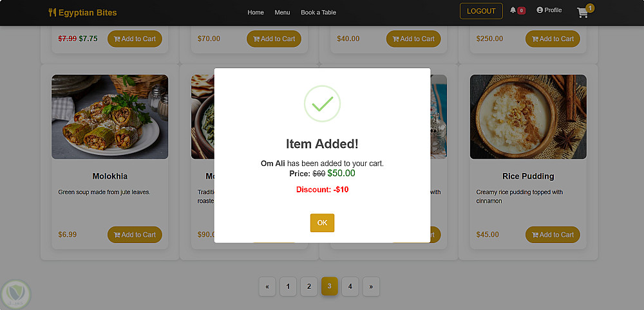Click the Egyptian Bites logo
Image resolution: width=644 pixels, height=310 pixels.
click(x=82, y=12)
